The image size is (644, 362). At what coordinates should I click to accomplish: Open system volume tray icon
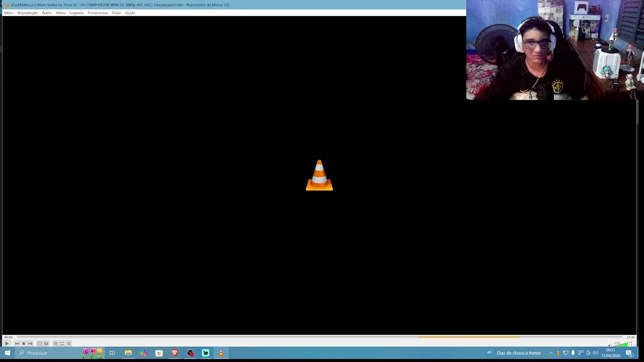point(595,353)
